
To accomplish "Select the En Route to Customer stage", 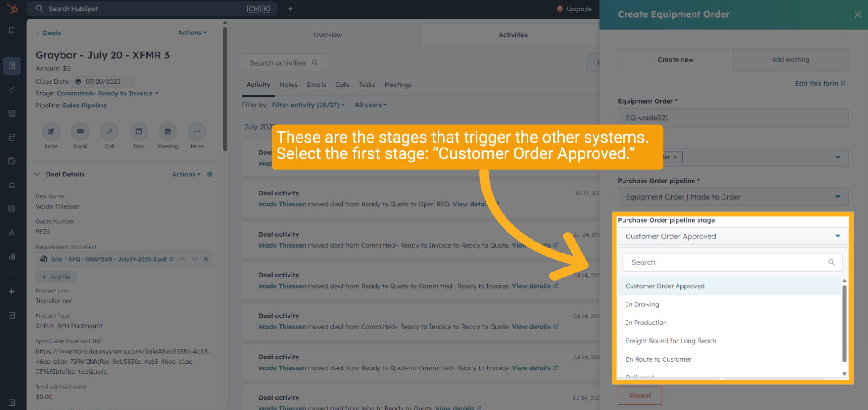I will tap(730, 359).
